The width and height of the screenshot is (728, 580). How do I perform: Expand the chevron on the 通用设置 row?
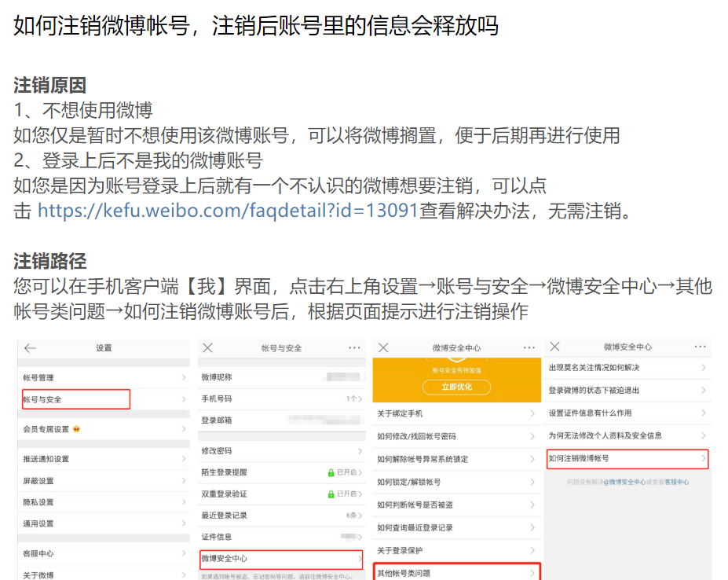coord(184,523)
